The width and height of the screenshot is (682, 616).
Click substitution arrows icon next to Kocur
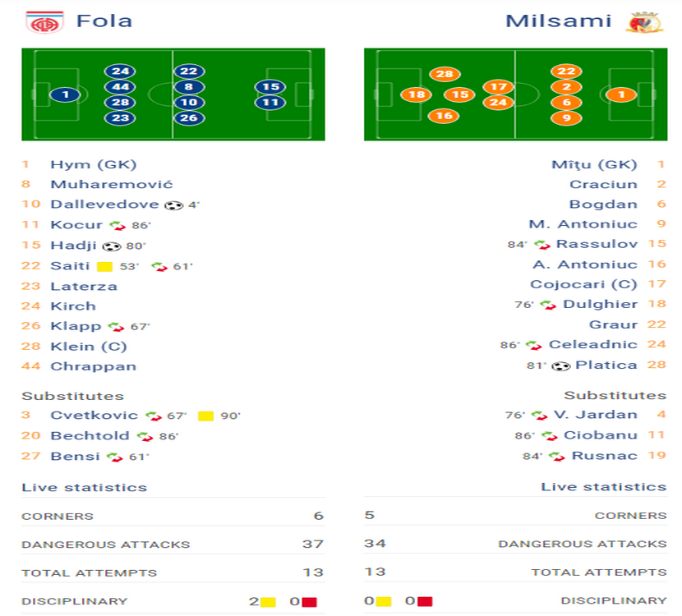tap(118, 226)
